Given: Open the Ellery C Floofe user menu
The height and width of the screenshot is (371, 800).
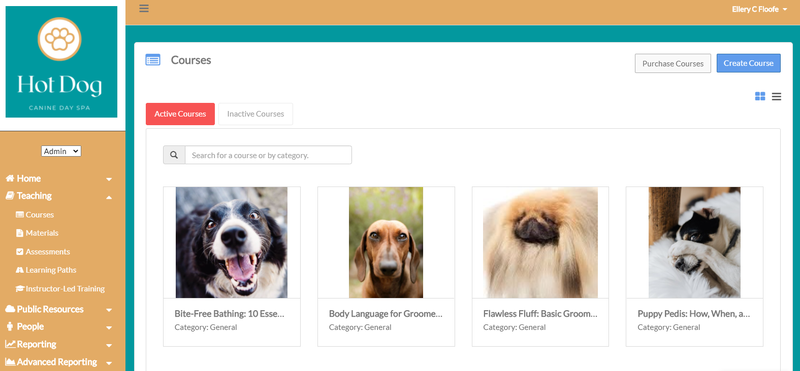Looking at the screenshot, I should coord(759,9).
